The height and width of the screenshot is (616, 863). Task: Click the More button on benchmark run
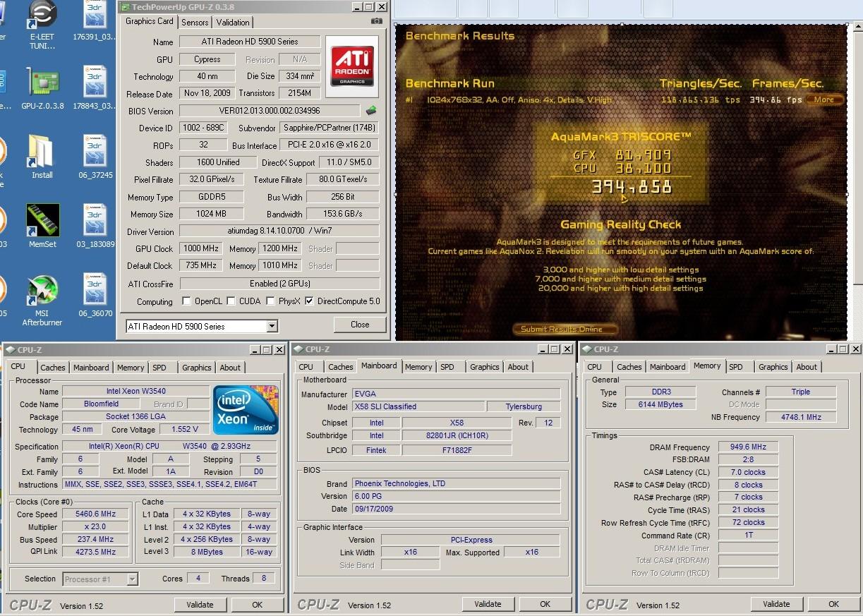824,99
